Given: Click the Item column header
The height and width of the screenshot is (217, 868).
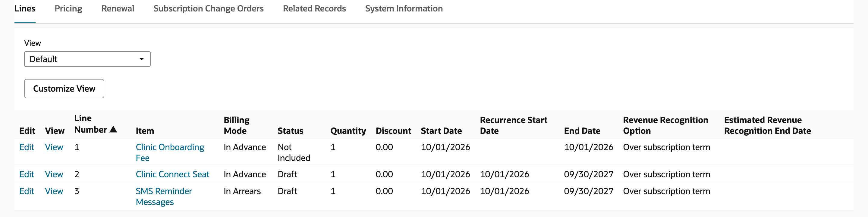Looking at the screenshot, I should point(145,131).
